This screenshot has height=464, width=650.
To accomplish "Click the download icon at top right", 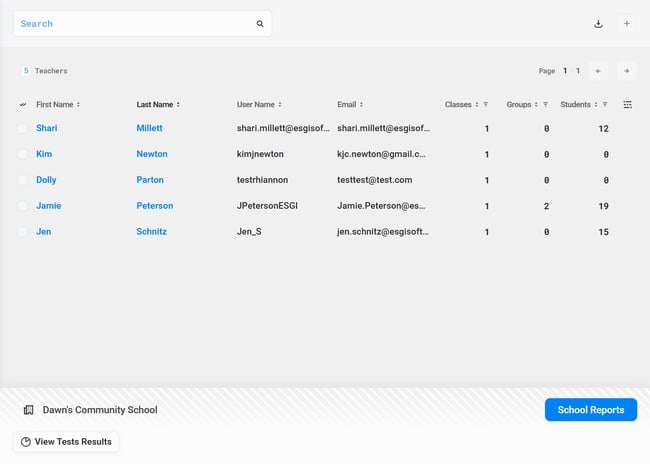I will click(x=598, y=24).
